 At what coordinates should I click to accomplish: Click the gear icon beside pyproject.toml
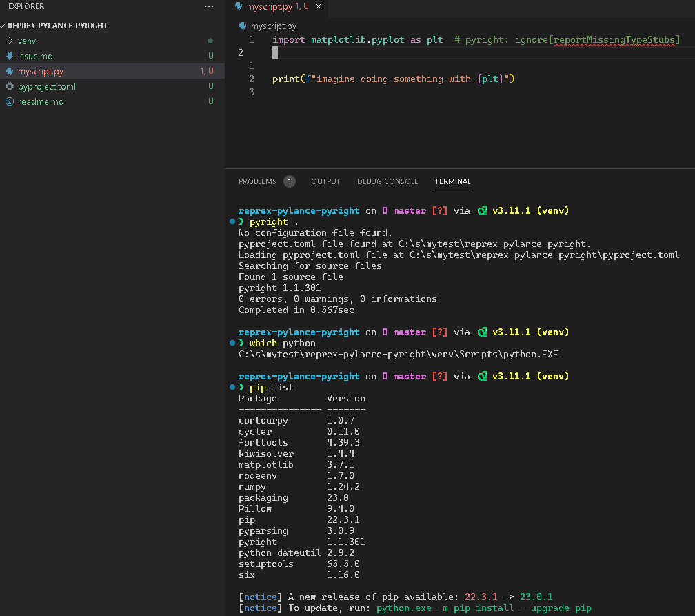point(10,86)
